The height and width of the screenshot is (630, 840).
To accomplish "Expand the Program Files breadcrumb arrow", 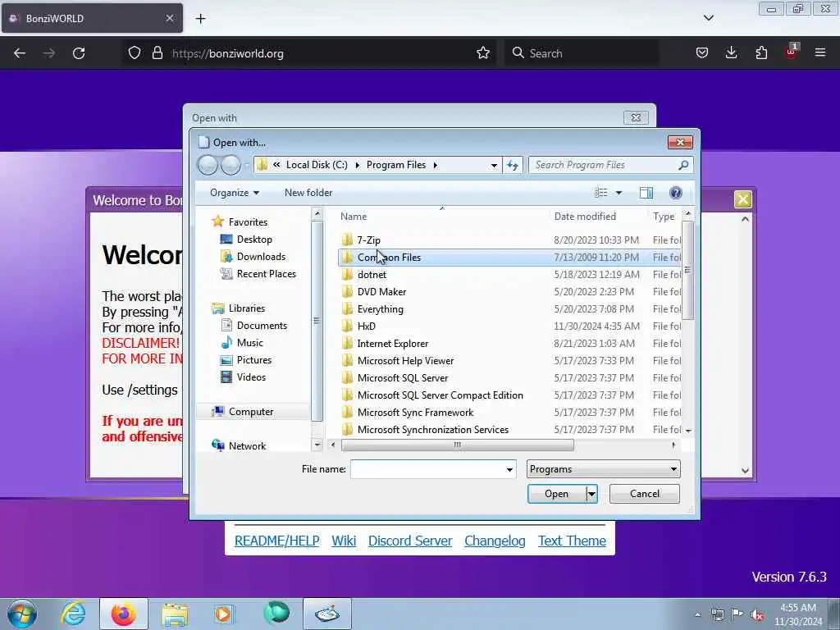I will click(435, 165).
